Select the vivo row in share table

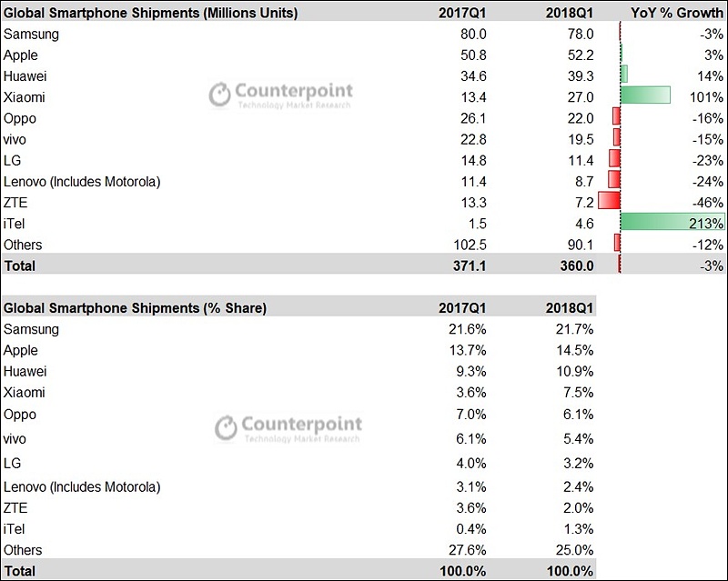[x=299, y=438]
